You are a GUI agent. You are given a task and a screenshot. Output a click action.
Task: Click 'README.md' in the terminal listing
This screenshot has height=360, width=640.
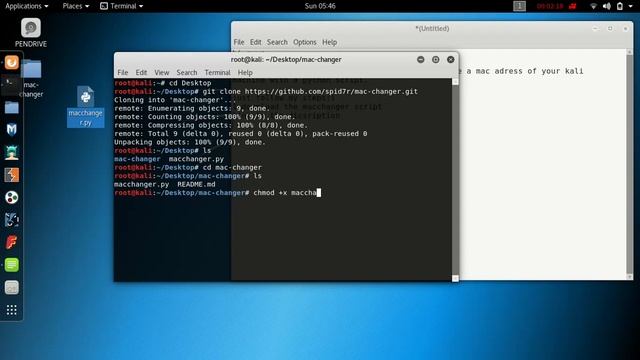click(196, 184)
